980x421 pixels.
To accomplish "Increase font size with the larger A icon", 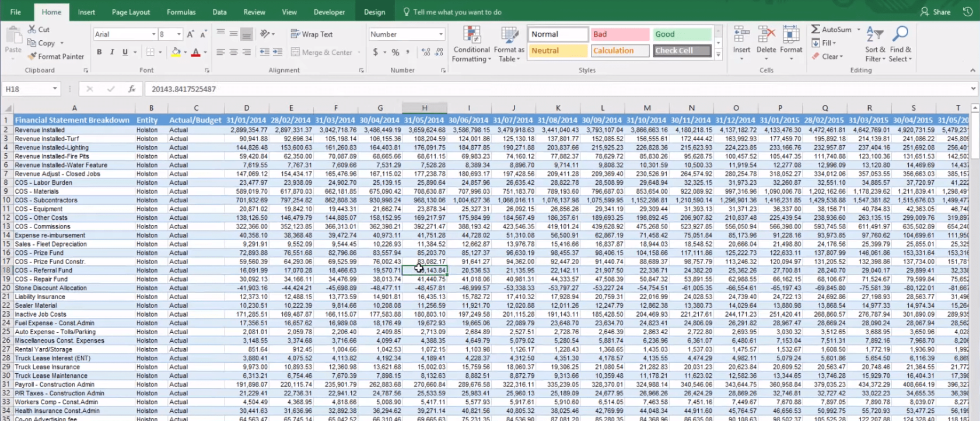I will 191,34.
